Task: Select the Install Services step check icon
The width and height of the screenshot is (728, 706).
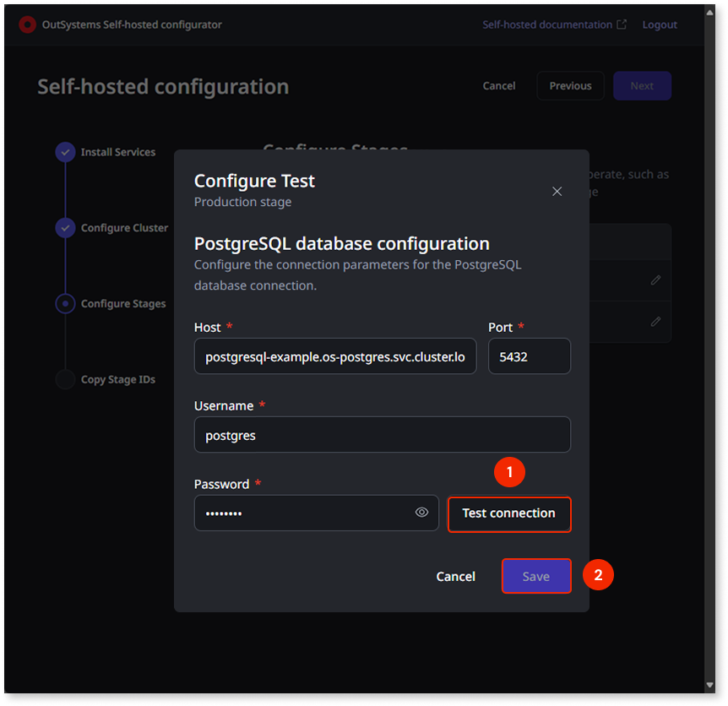Action: coord(66,152)
